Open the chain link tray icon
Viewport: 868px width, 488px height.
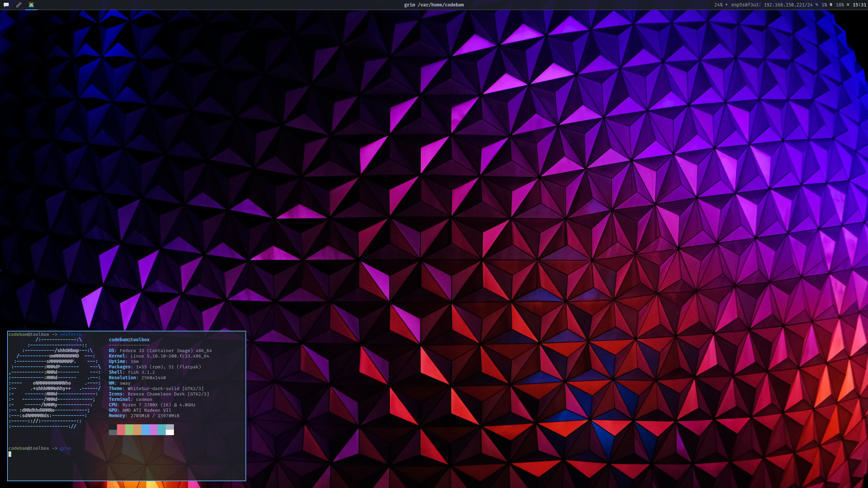click(19, 5)
